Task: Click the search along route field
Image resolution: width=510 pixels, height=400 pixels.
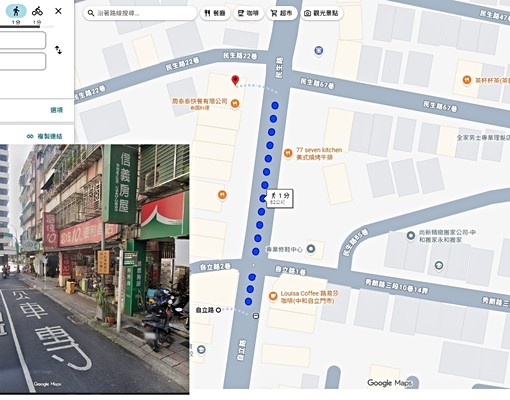Action: coord(140,13)
